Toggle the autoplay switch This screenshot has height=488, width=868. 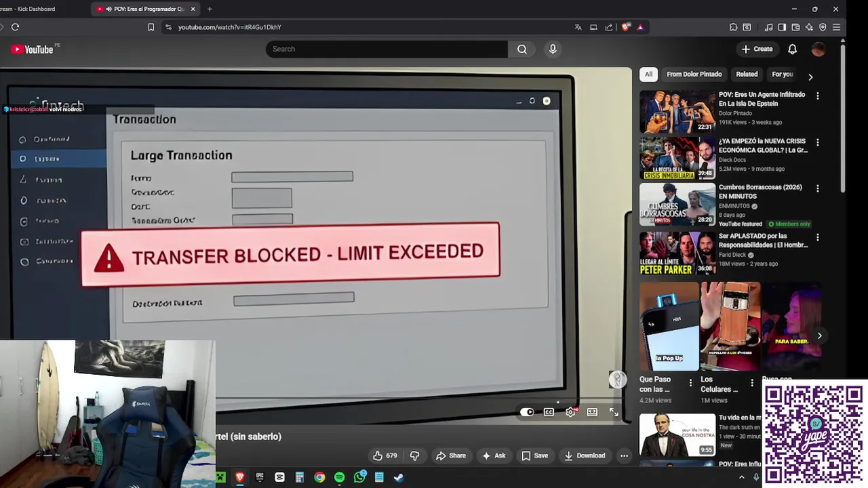527,411
